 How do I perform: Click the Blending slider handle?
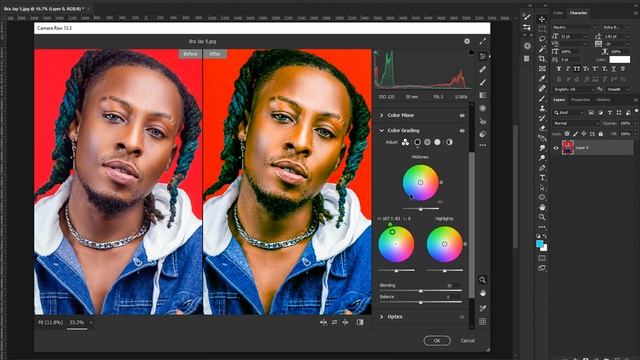420,291
